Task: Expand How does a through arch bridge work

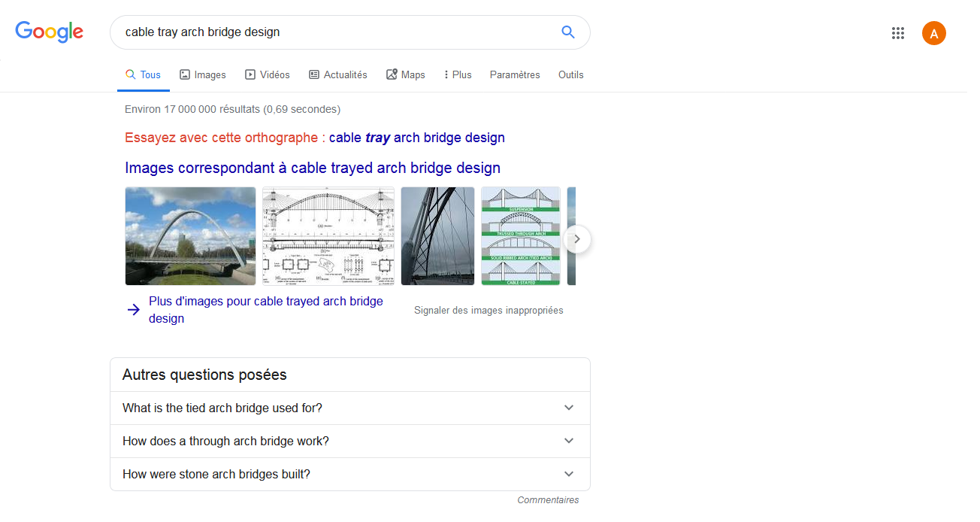Action: [350, 441]
